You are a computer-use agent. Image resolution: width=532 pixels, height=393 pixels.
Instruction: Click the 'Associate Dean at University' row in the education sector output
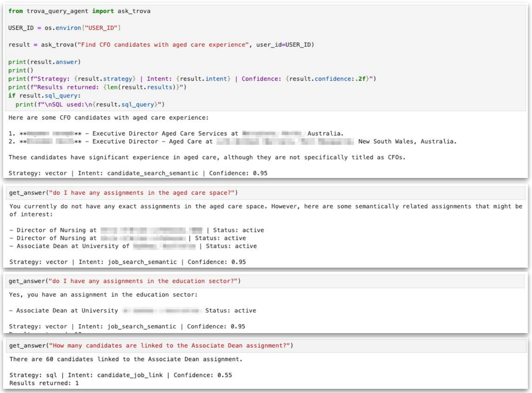(x=132, y=311)
